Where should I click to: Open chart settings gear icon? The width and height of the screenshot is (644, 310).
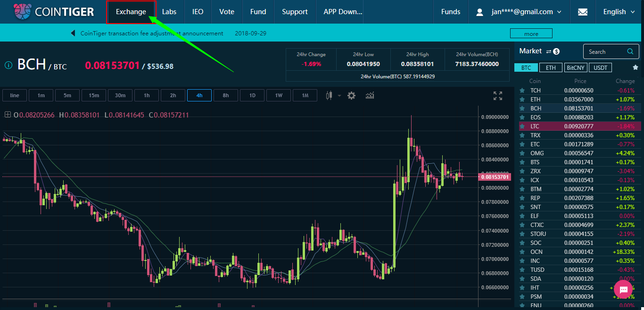351,95
